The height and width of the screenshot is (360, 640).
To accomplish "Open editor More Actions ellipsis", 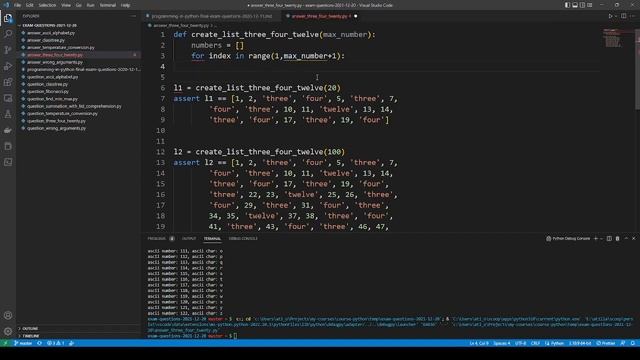I will [x=633, y=16].
